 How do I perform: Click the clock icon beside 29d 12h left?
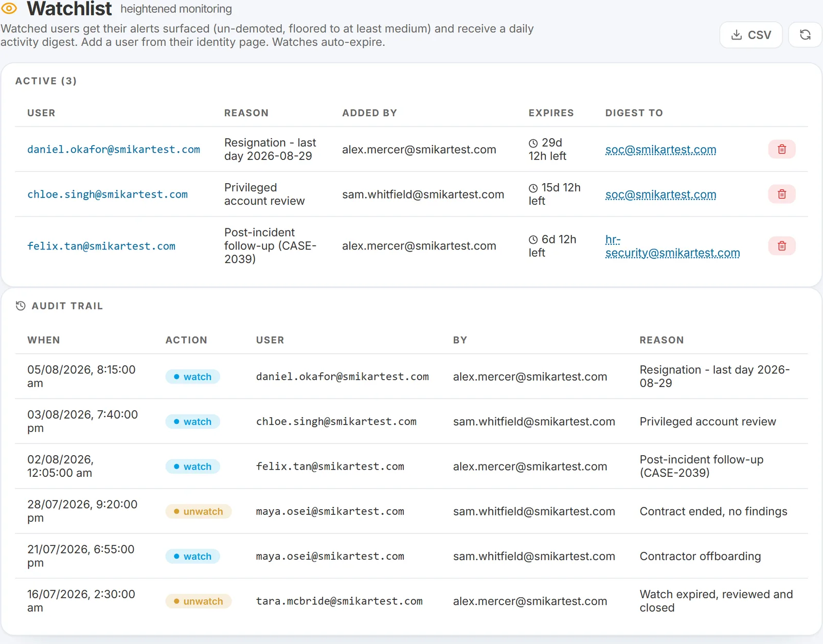pos(533,143)
